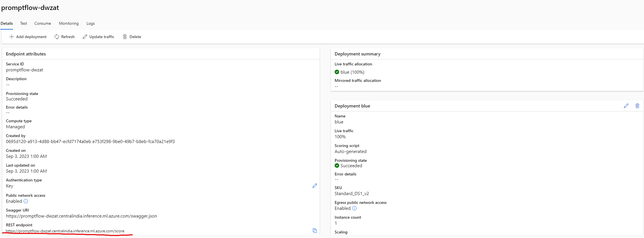Click the Created by GUID value

(x=90, y=142)
